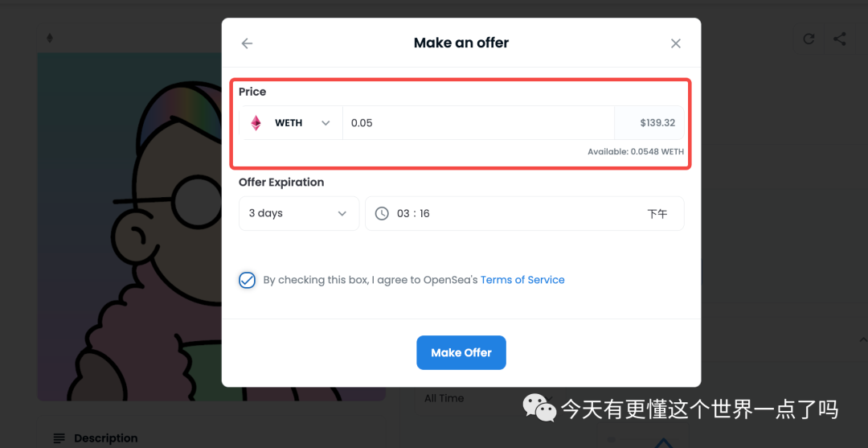Click the 0.05 price input field
The width and height of the screenshot is (868, 448).
coord(478,123)
